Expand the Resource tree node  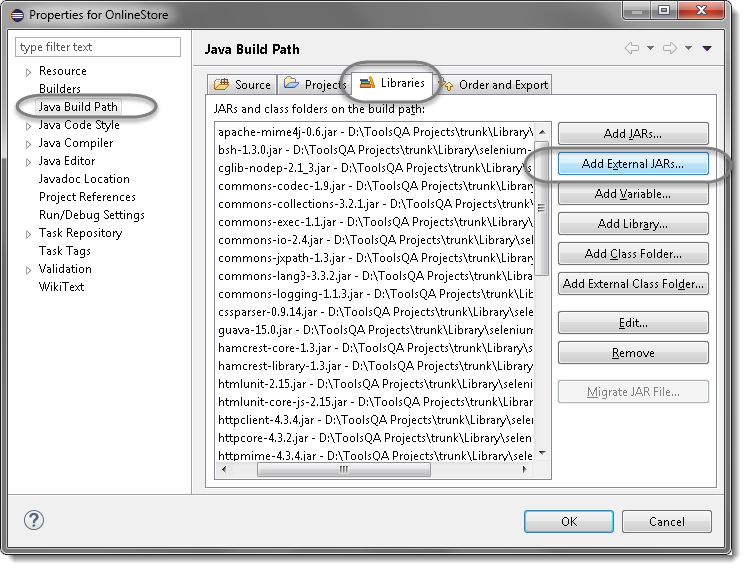pos(28,72)
